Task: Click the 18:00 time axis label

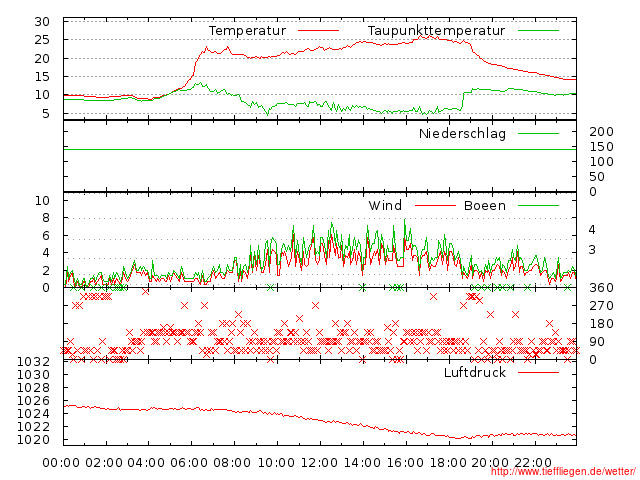Action: 448,463
